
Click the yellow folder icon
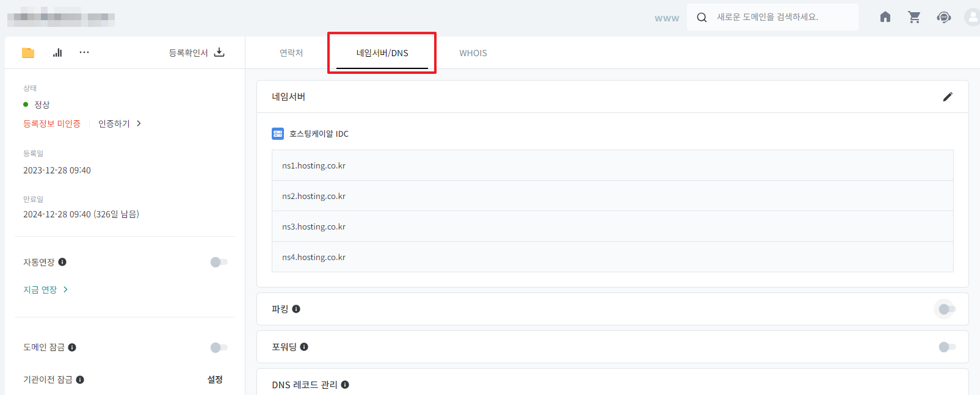[28, 53]
